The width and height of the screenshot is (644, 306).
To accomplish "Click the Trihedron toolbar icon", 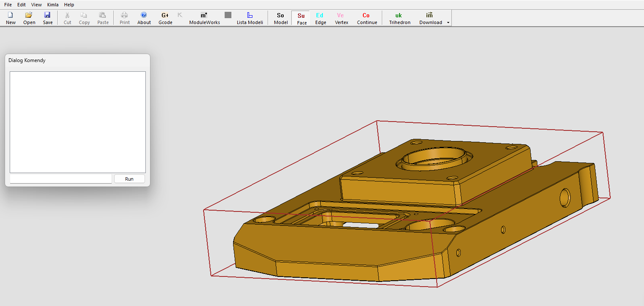I will tap(399, 18).
